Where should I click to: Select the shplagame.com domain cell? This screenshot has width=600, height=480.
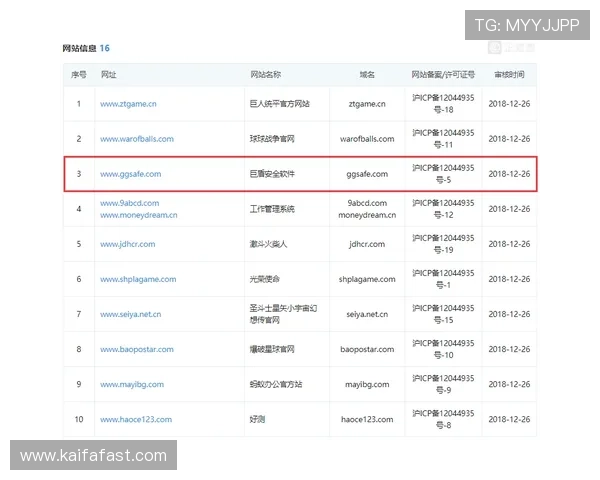[367, 279]
